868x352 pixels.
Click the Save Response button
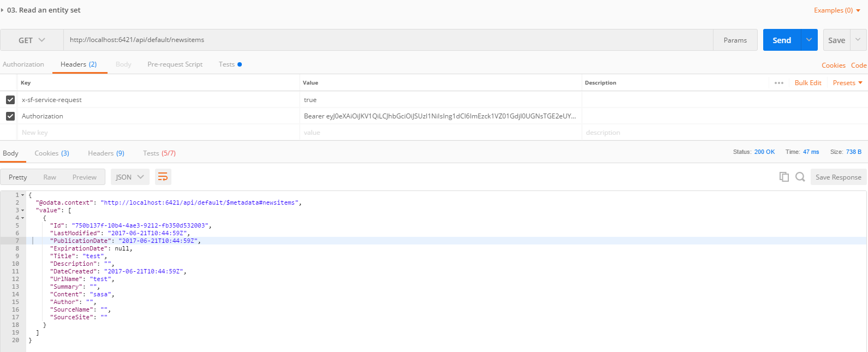tap(839, 177)
